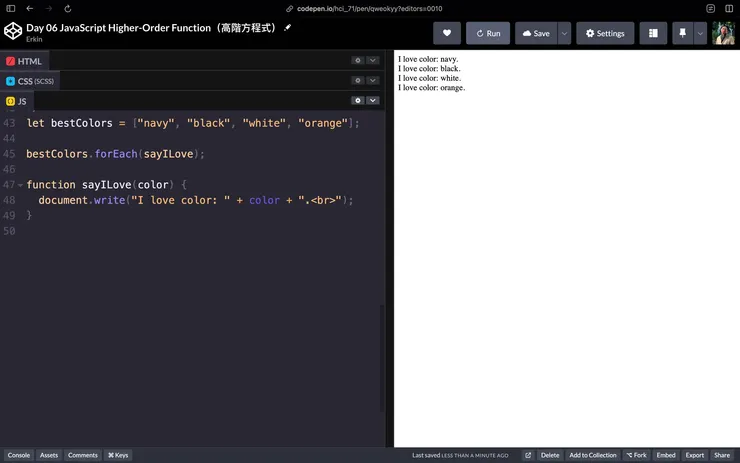
Task: Pin this pen
Action: [682, 33]
